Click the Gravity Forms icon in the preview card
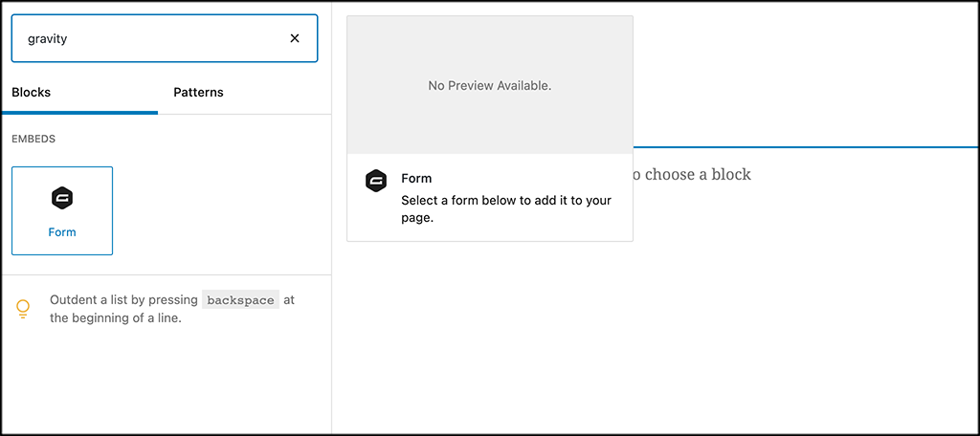The height and width of the screenshot is (436, 980). [376, 181]
